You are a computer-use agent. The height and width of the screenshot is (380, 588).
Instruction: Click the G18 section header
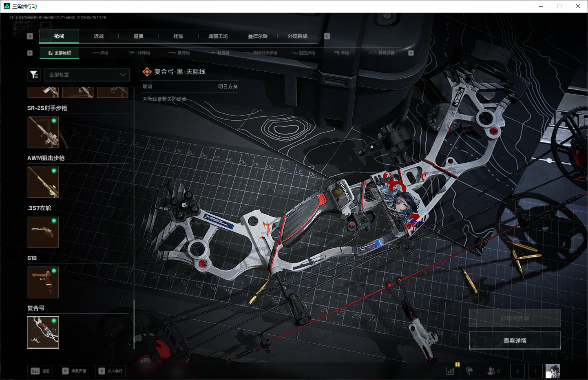click(32, 258)
